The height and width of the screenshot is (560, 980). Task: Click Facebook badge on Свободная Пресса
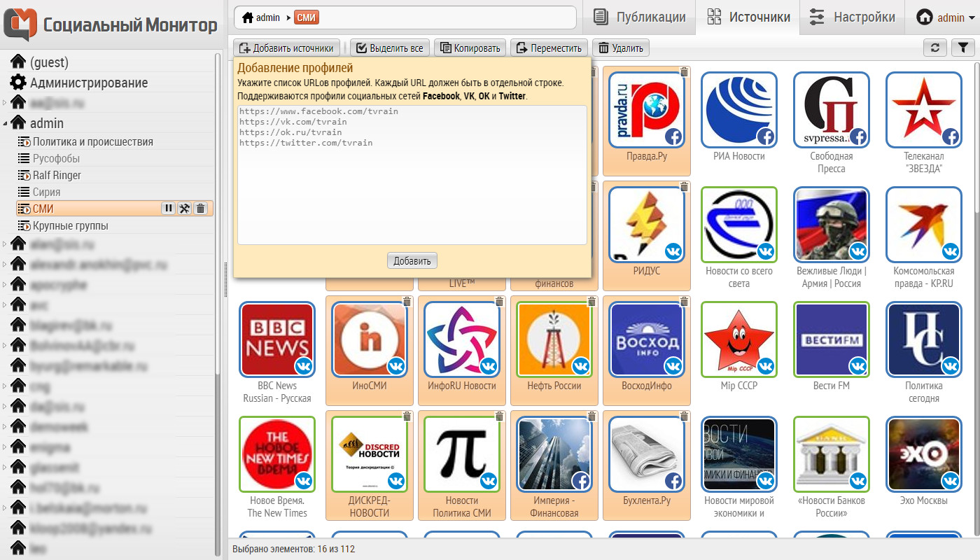tap(858, 136)
